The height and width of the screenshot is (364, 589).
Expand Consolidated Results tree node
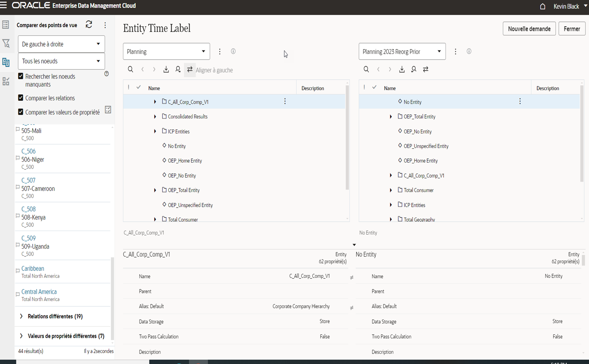tap(155, 116)
